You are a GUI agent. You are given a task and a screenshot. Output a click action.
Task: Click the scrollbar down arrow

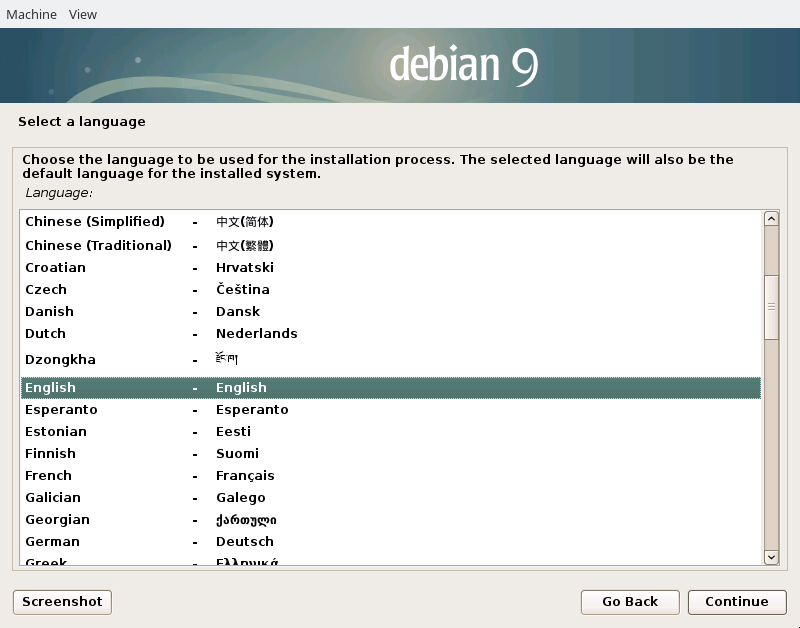tap(771, 557)
